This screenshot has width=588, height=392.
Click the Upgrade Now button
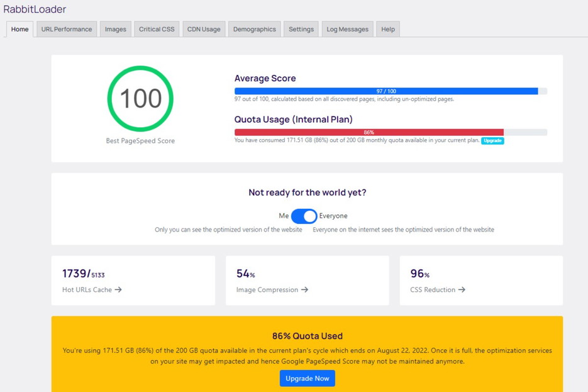307,378
